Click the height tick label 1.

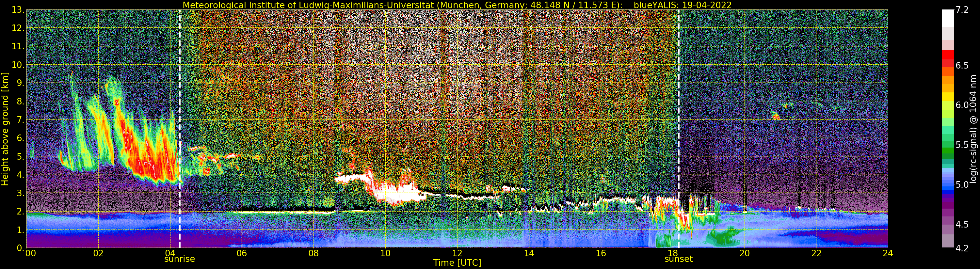[21, 230]
